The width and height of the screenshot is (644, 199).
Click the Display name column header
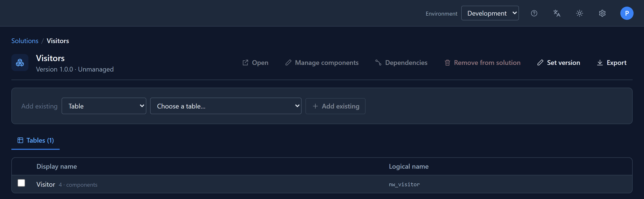tap(57, 166)
